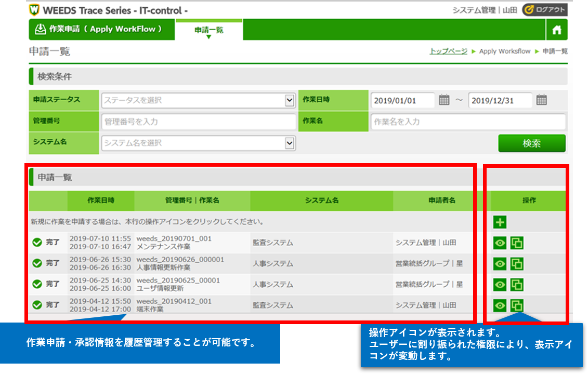Open the start date calendar picker icon
The height and width of the screenshot is (375, 588).
[444, 100]
